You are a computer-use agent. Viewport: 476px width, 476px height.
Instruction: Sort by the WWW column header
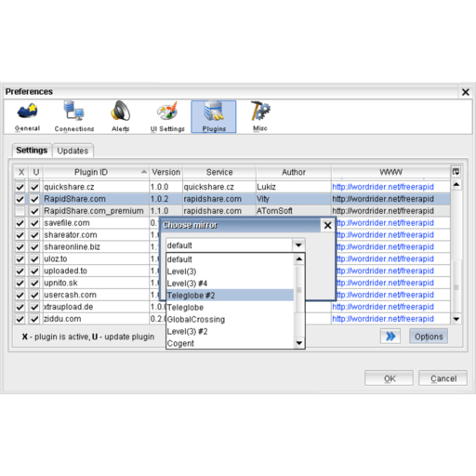(390, 172)
